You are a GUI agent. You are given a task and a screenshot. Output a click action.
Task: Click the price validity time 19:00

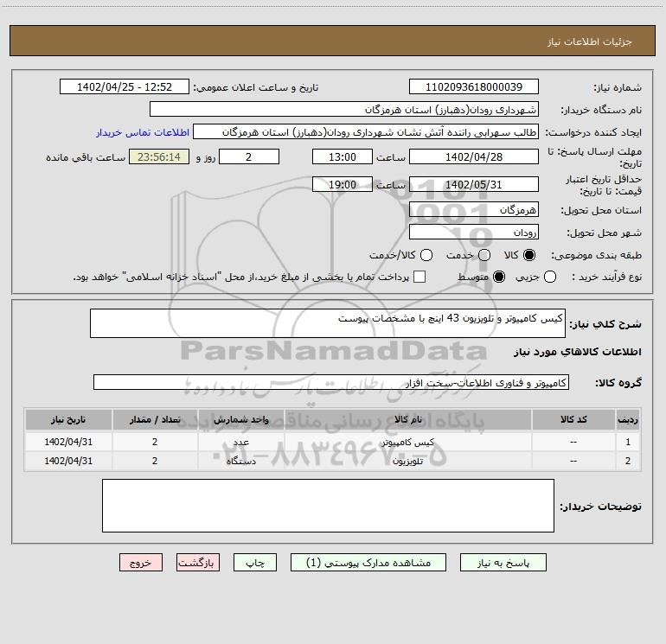tap(343, 184)
